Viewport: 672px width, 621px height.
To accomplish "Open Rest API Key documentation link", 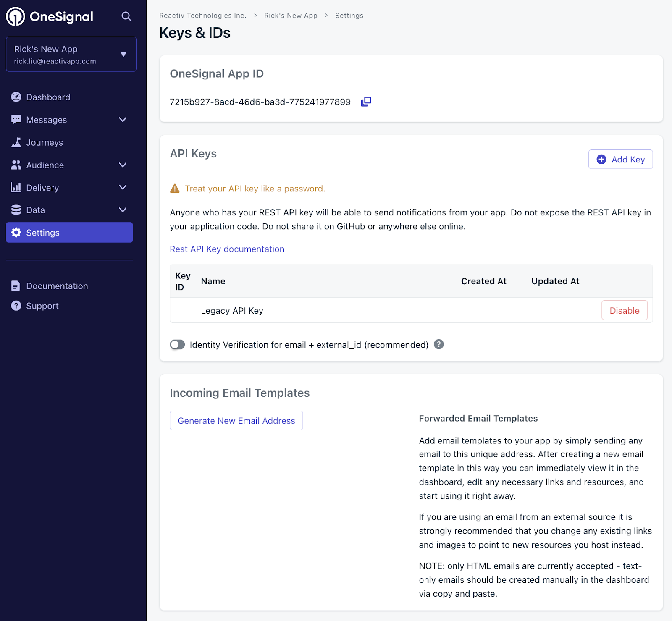I will pos(227,249).
